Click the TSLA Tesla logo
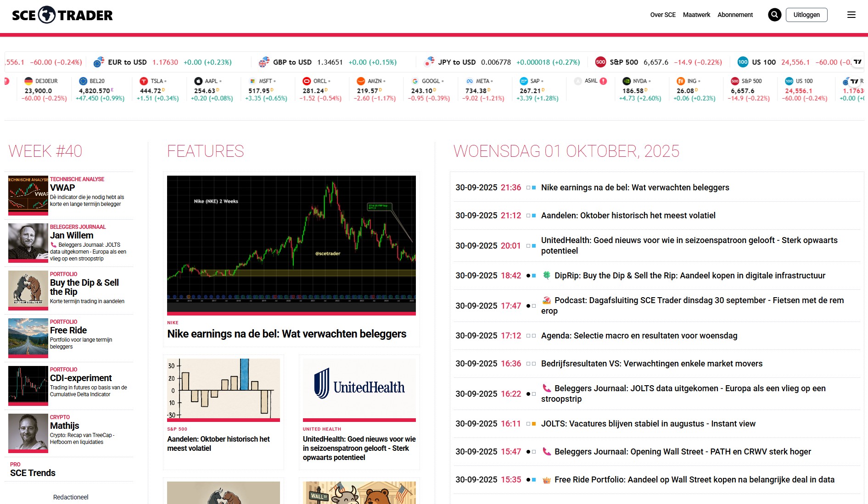The width and height of the screenshot is (868, 504). pyautogui.click(x=144, y=81)
